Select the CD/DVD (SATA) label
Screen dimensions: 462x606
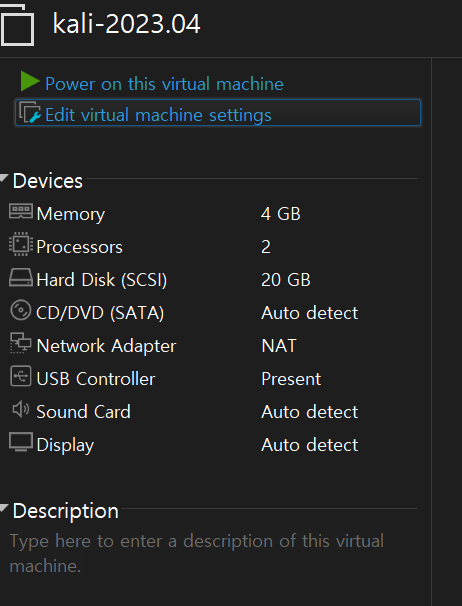100,313
